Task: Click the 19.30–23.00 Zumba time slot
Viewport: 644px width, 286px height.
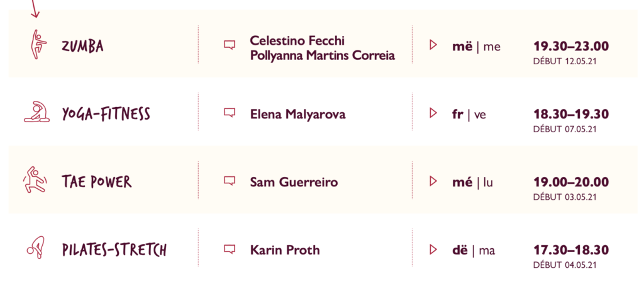Action: [571, 46]
